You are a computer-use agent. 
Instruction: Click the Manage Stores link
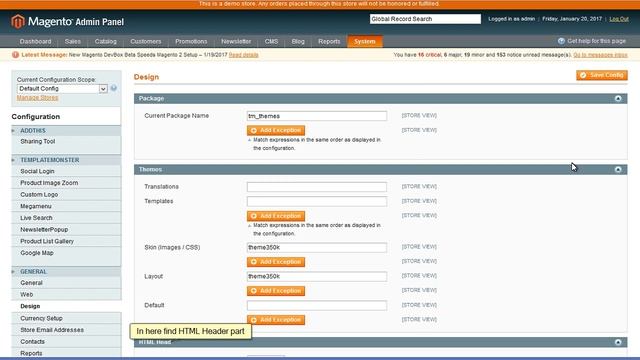38,98
